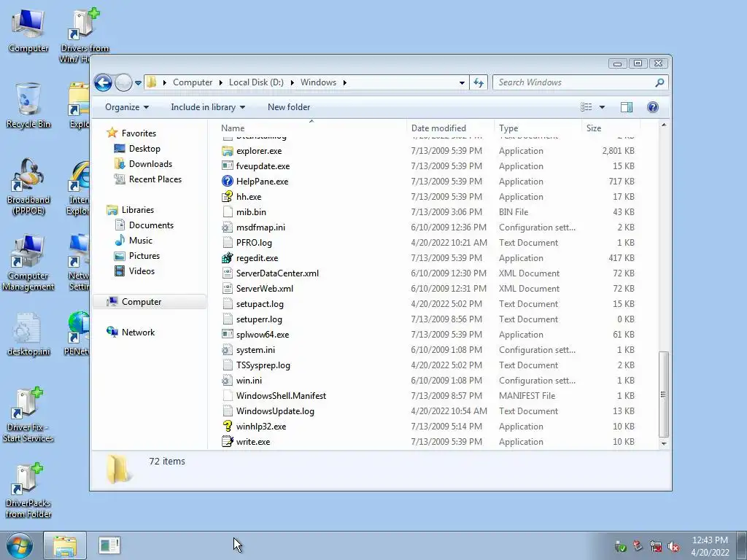This screenshot has height=560, width=747.
Task: Navigate to Local Disk (D:) breadcrumb
Action: [256, 82]
